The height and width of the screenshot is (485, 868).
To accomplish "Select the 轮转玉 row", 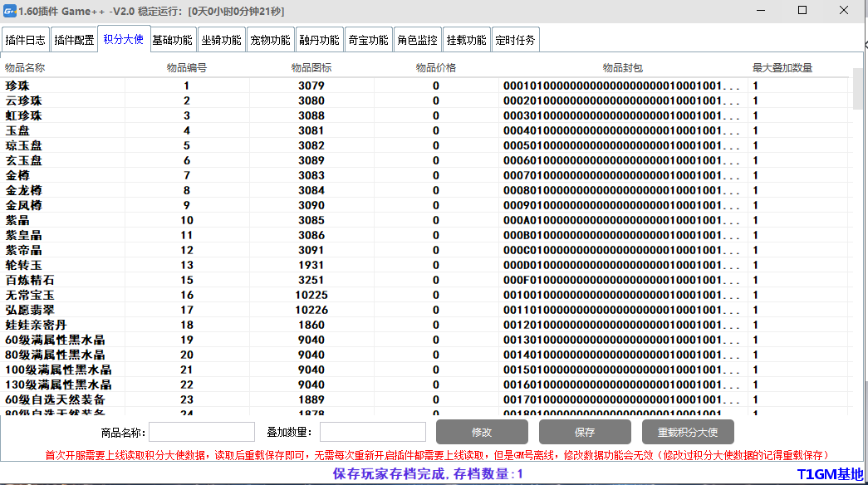I will coord(424,265).
